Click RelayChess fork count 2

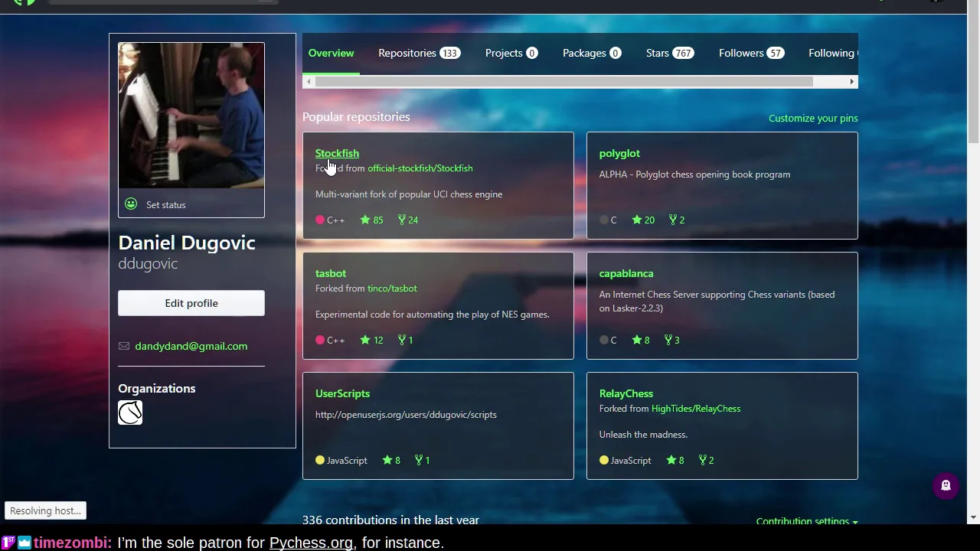click(706, 460)
